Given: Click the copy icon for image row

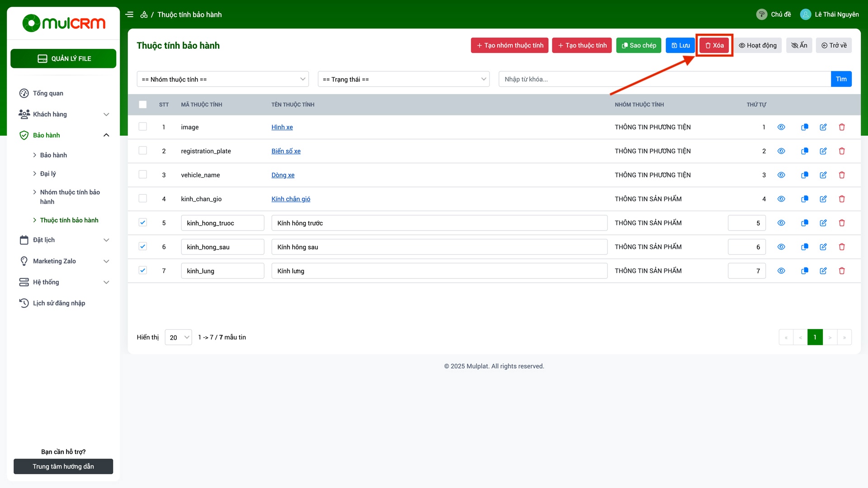Looking at the screenshot, I should (x=804, y=127).
